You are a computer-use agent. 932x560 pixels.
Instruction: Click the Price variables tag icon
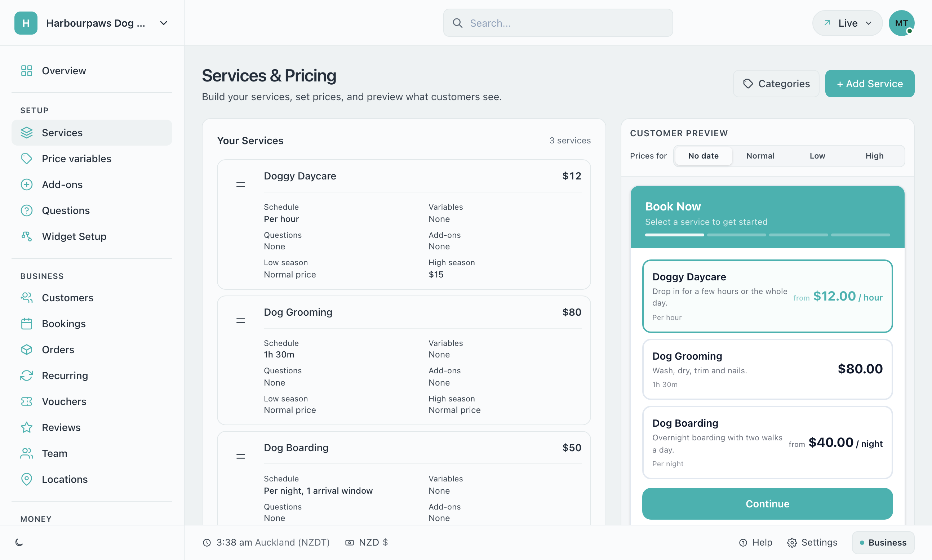coord(26,159)
